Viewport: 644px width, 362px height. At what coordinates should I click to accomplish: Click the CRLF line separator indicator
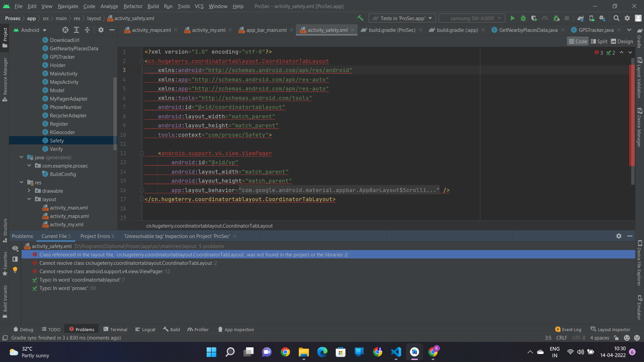562,338
